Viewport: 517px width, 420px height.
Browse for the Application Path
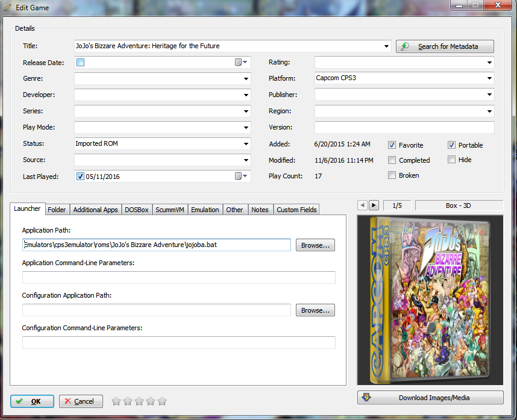coord(315,245)
